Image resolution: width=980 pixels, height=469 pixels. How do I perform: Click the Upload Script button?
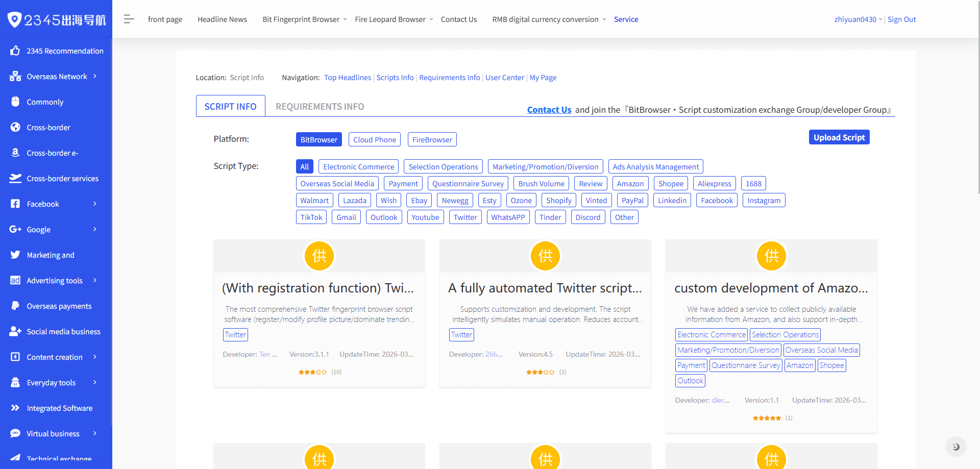(839, 137)
